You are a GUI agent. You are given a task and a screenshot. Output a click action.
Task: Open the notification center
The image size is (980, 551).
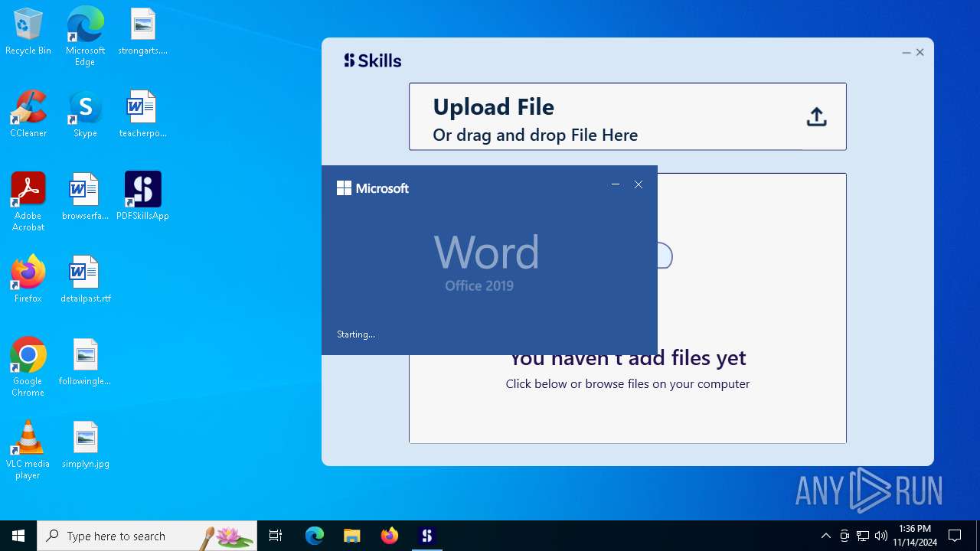click(x=955, y=536)
